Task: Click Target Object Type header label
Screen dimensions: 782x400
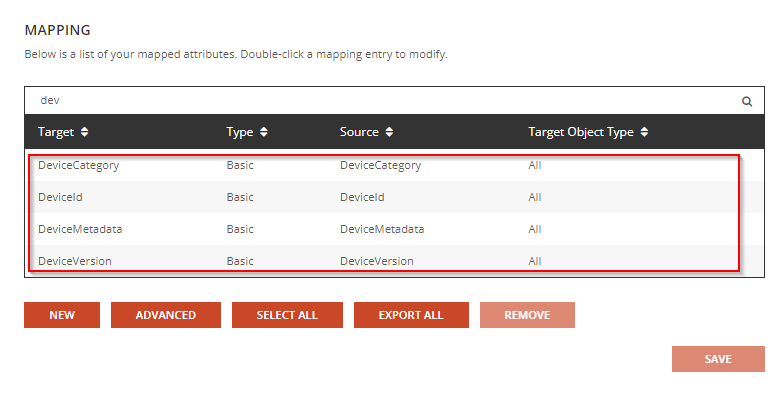Action: (x=581, y=132)
